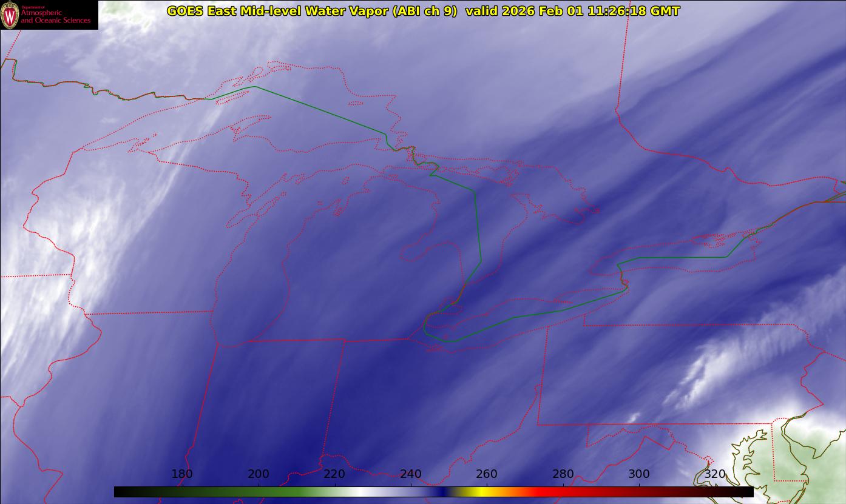846x504 pixels.
Task: Click the 200 tick label on the scale
Action: (x=259, y=474)
